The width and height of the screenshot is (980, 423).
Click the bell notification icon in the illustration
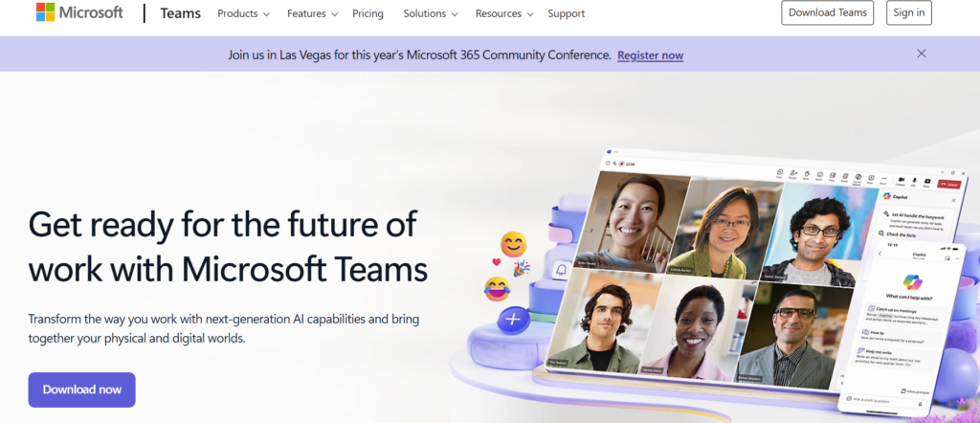pyautogui.click(x=561, y=271)
